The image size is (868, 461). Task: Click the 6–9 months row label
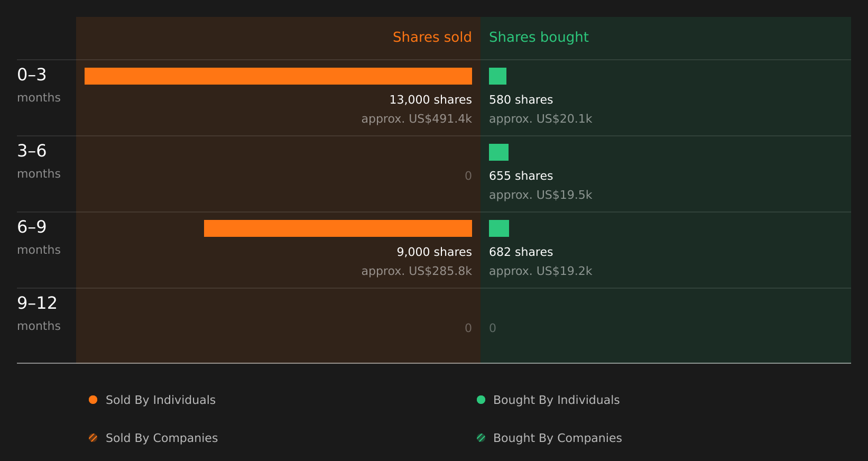pyautogui.click(x=39, y=237)
